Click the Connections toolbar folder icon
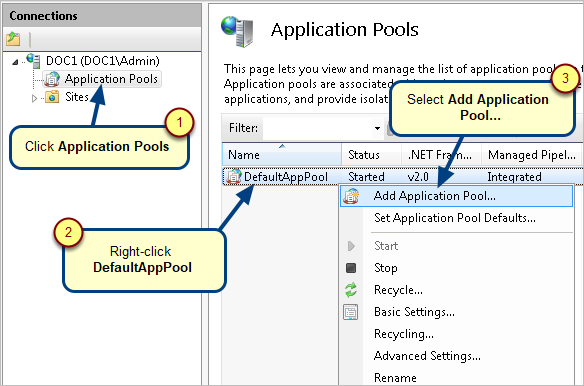This screenshot has width=584, height=386. click(x=13, y=38)
